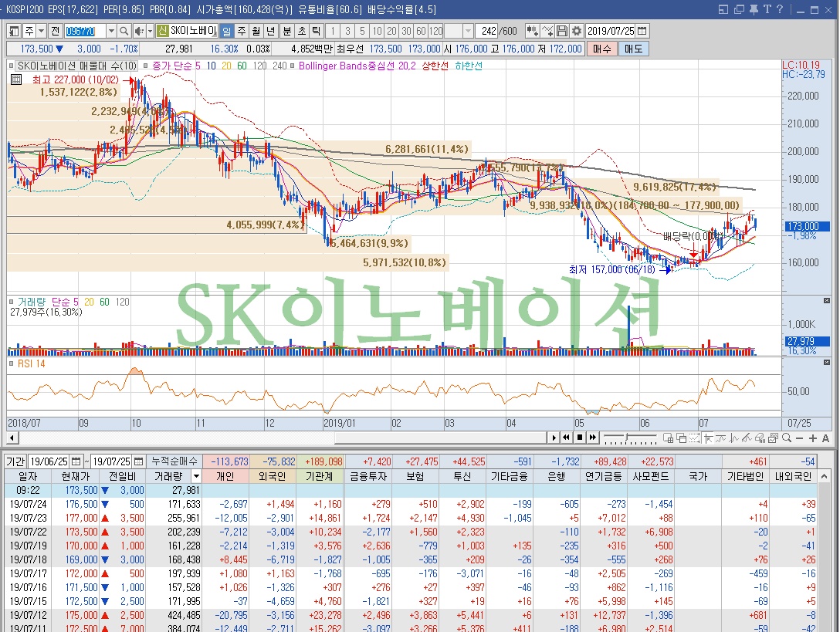
Task: Open the chart settings gear icon
Action: click(x=577, y=31)
